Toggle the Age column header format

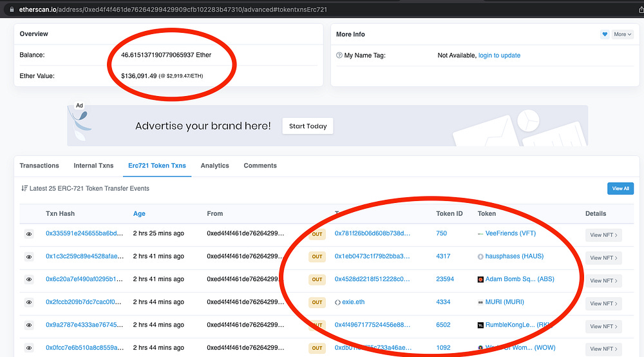pos(139,214)
